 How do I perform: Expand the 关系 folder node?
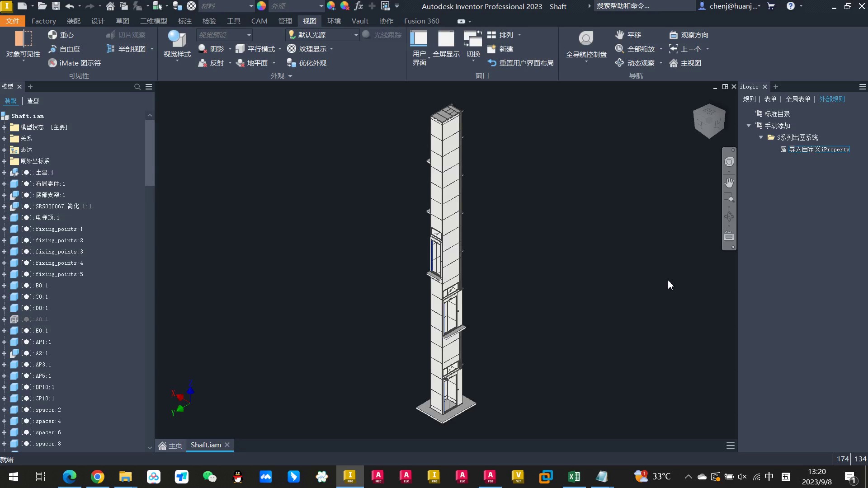tap(4, 139)
